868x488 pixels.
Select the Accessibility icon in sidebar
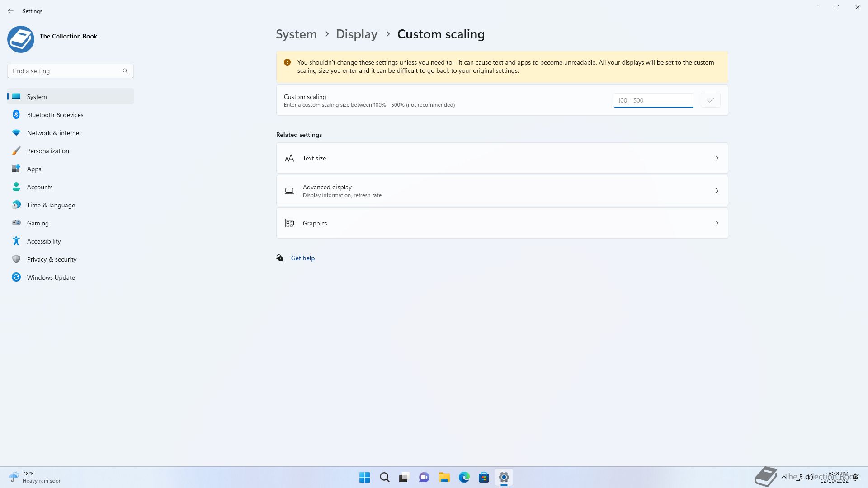pyautogui.click(x=16, y=241)
